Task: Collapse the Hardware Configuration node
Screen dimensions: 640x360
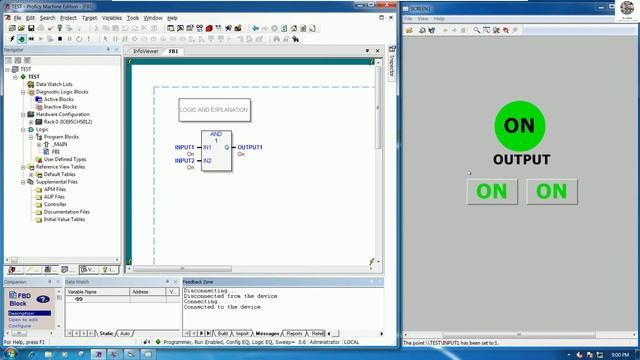Action: point(23,114)
